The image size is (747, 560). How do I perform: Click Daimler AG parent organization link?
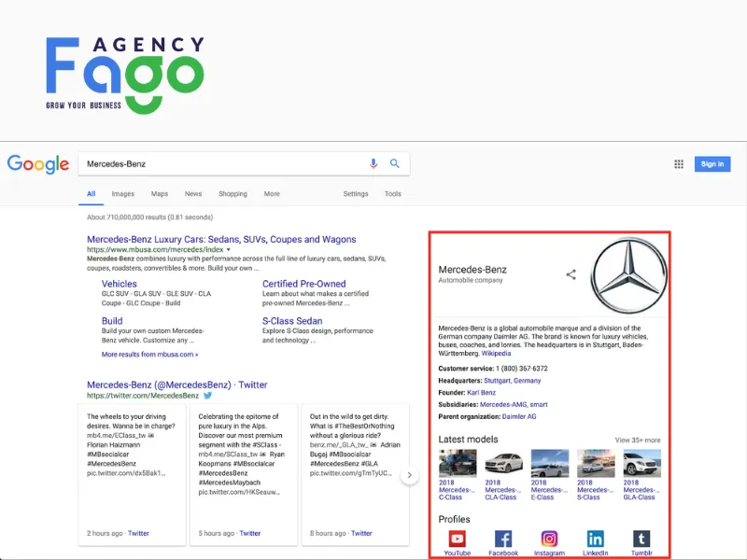[x=519, y=416]
